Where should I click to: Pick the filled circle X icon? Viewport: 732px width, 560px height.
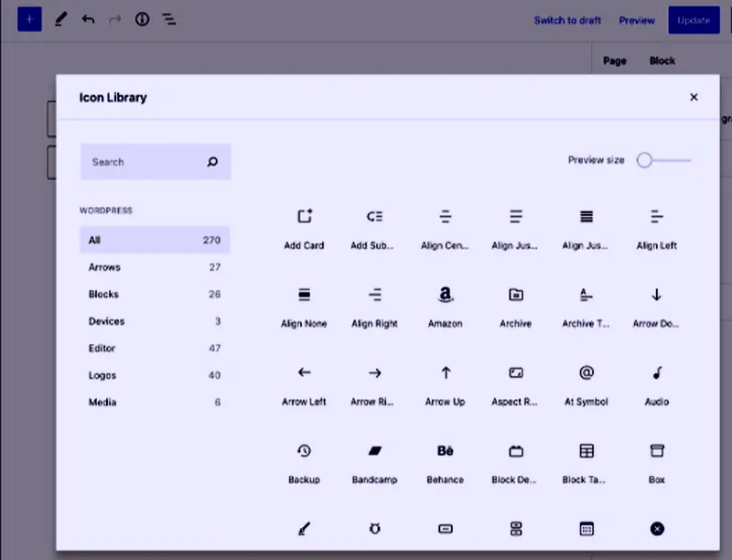tap(657, 529)
